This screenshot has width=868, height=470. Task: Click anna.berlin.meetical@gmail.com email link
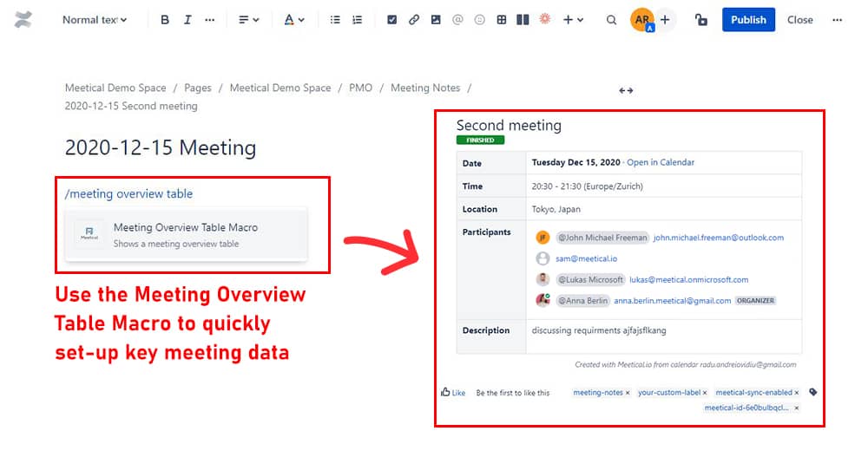[x=672, y=301]
